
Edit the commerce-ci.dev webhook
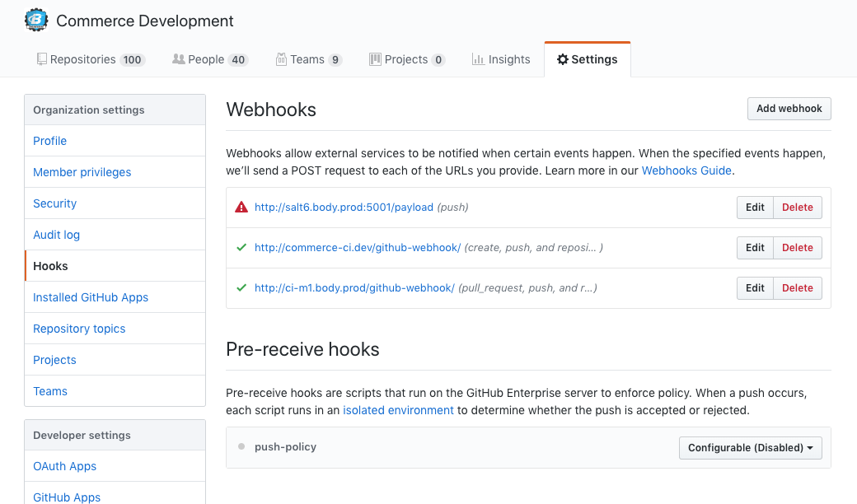pyautogui.click(x=755, y=248)
